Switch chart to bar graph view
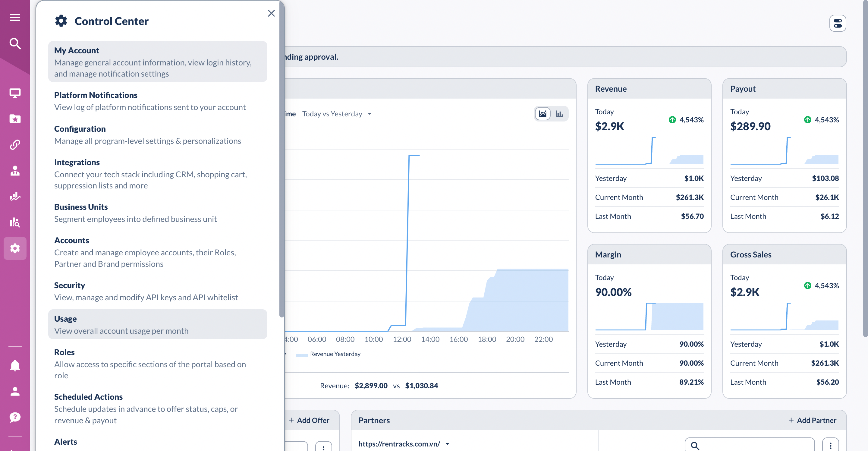The image size is (868, 451). 559,114
